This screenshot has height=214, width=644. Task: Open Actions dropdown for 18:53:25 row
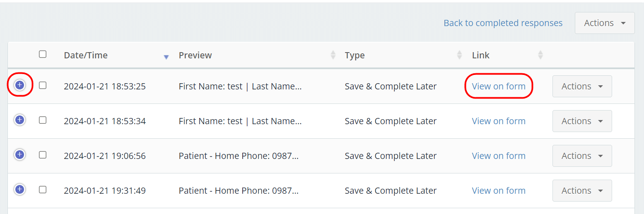pos(582,87)
